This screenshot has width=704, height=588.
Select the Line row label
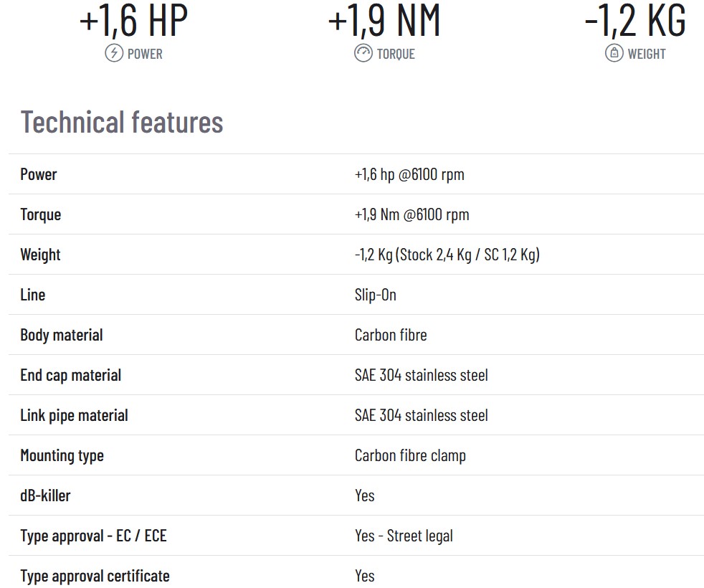point(33,295)
